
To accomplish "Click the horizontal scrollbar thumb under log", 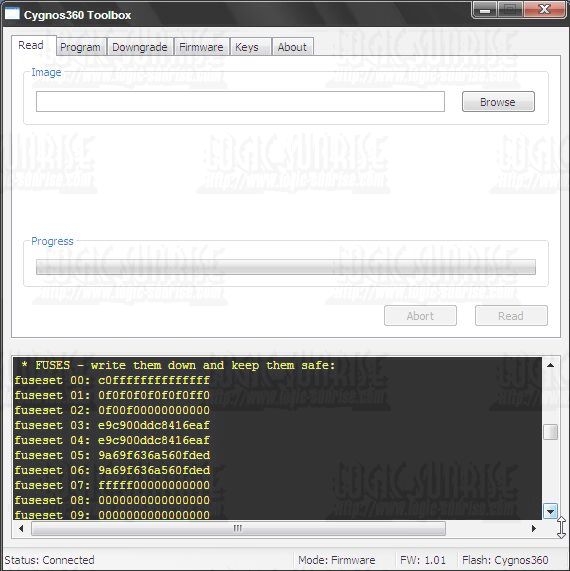I will coord(238,528).
